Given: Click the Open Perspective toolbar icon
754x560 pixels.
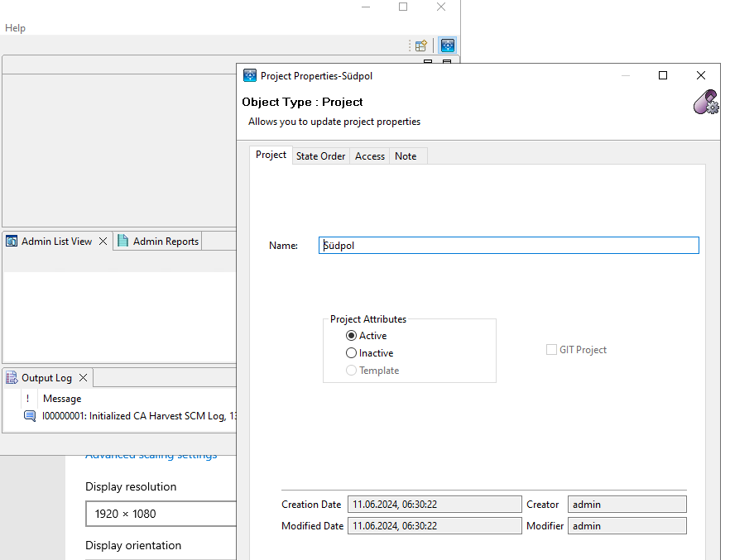Looking at the screenshot, I should pos(420,45).
